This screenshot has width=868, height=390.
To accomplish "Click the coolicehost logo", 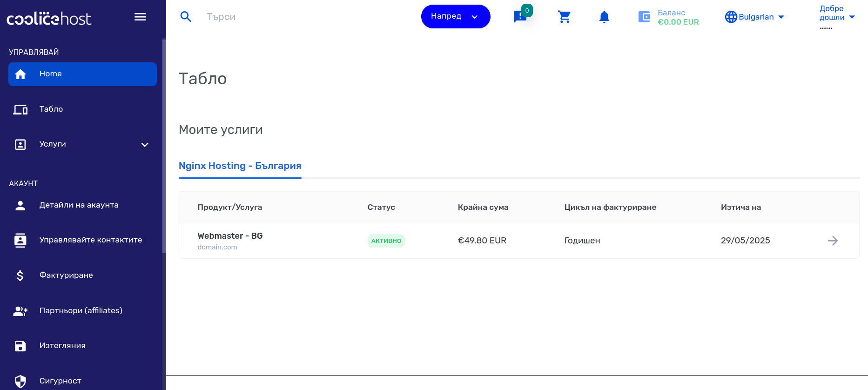I will (x=49, y=19).
